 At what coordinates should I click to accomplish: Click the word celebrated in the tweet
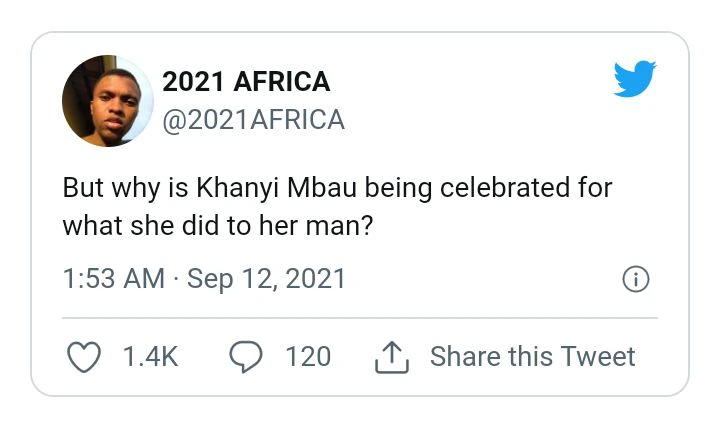505,188
